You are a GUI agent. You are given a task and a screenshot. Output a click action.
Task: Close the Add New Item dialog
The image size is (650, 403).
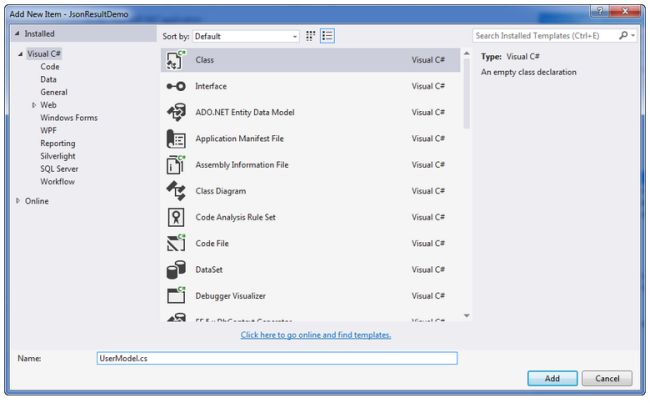click(625, 11)
